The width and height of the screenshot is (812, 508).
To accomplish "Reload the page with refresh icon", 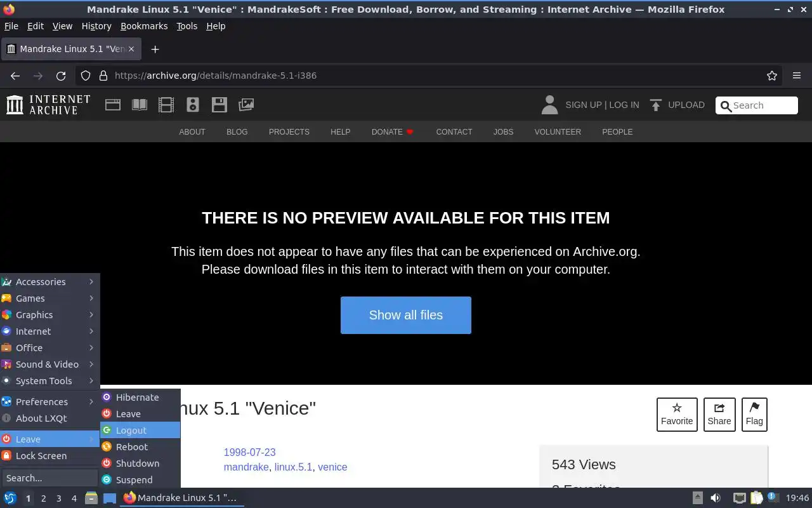I will coord(61,76).
